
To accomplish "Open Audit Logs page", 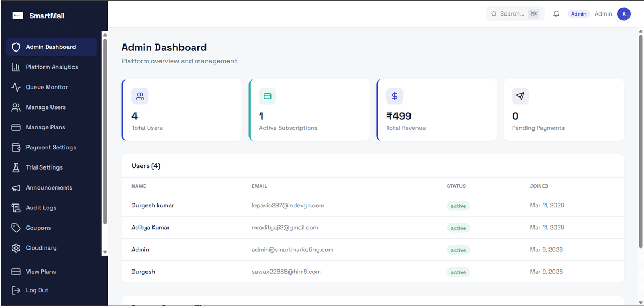I will point(52,208).
